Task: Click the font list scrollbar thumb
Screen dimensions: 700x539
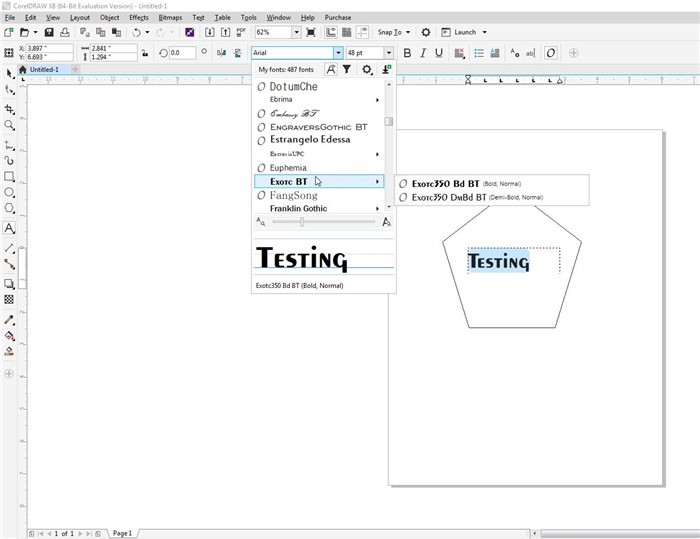Action: click(389, 121)
